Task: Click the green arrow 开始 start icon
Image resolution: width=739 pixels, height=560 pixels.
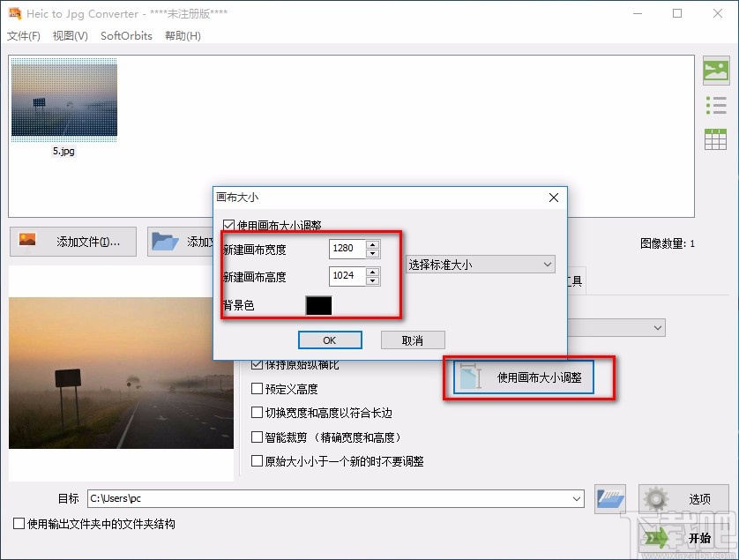Action: coord(658,537)
